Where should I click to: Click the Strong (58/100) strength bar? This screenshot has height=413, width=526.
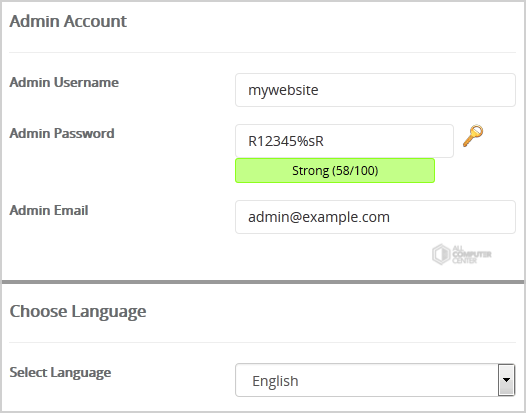tap(335, 170)
